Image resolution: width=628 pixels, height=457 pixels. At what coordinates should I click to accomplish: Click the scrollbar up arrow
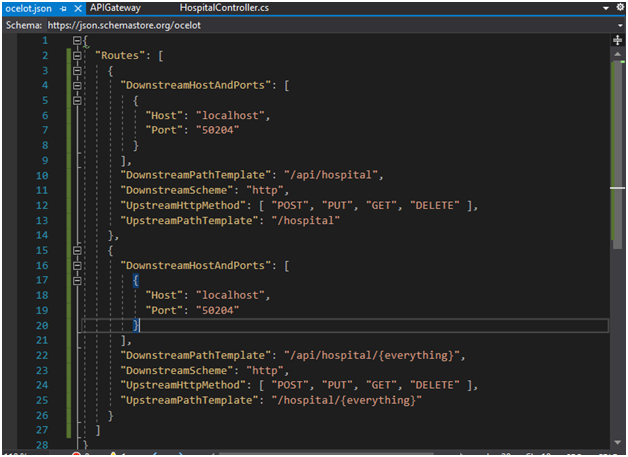tap(617, 54)
